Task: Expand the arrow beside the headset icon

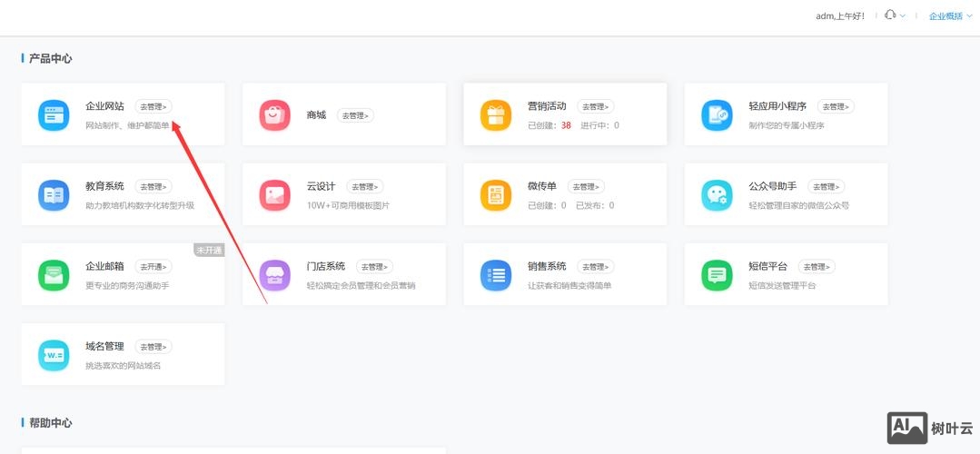Action: coord(903,16)
